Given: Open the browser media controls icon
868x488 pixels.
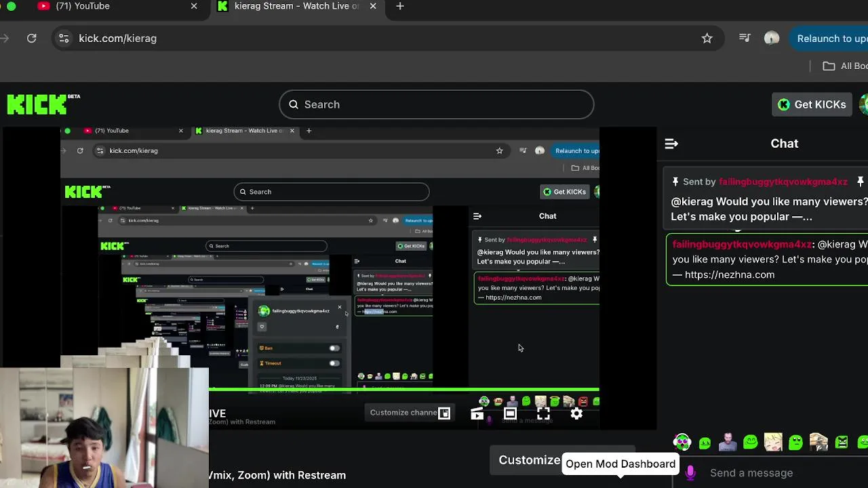Looking at the screenshot, I should 745,39.
